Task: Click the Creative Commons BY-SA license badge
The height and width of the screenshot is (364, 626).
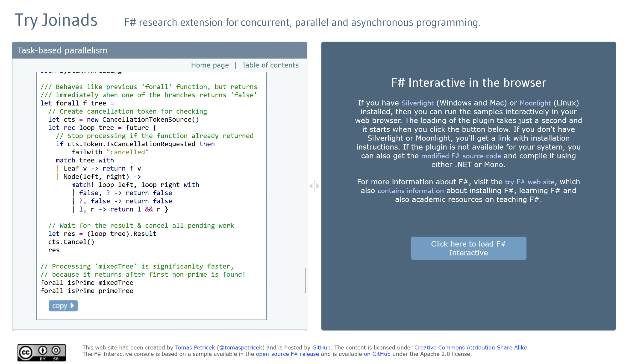Action: tap(42, 352)
